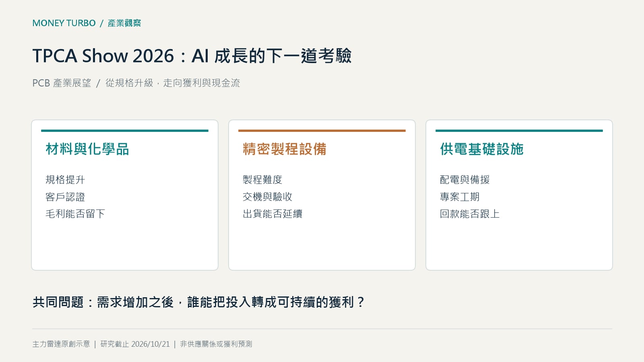Click the footer text 主力雷達原創示意
Image resolution: width=644 pixels, height=362 pixels.
pos(61,344)
